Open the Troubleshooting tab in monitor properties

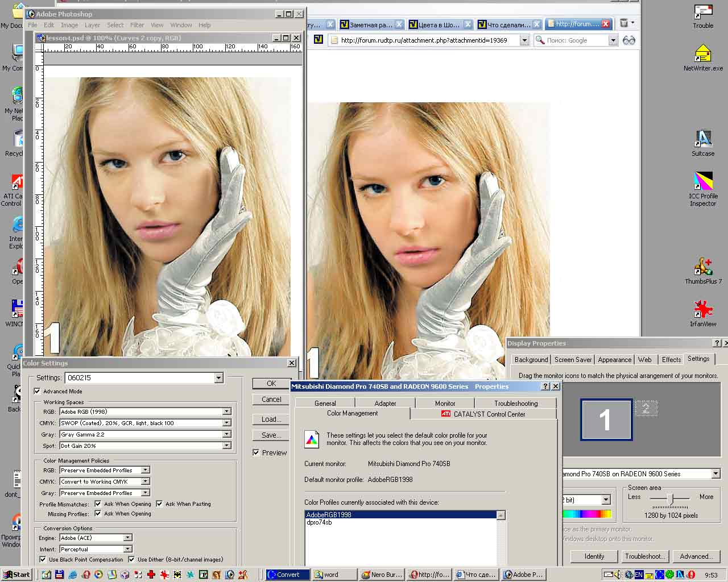pos(516,403)
